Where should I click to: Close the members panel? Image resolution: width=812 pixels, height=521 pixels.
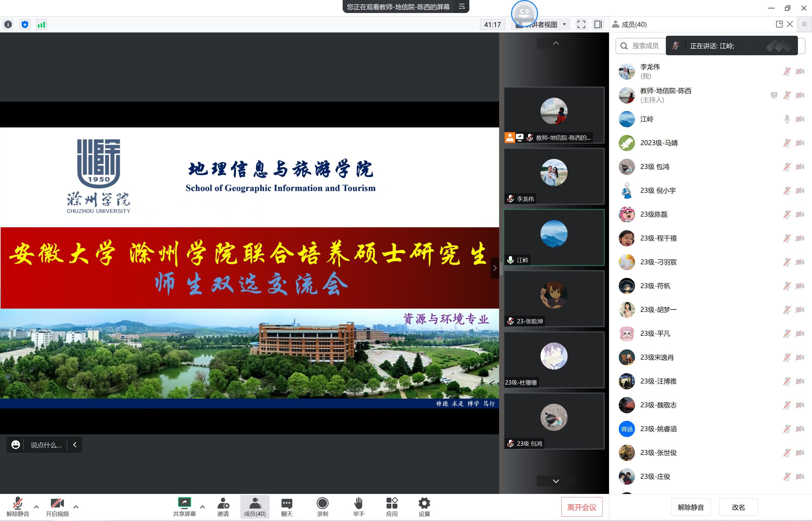(790, 24)
